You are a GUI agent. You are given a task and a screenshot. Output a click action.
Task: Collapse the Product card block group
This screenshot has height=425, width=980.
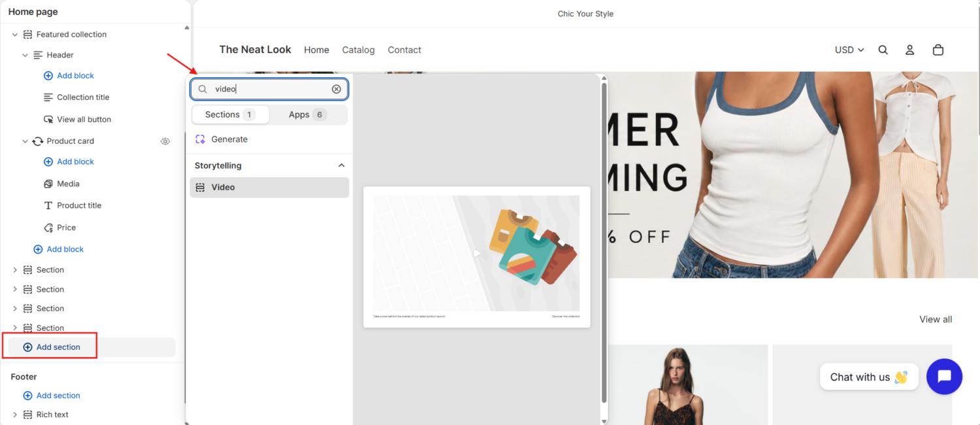click(x=25, y=141)
